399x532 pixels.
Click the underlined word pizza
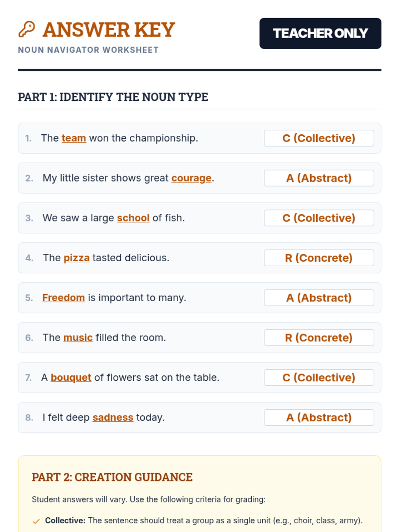[x=76, y=258]
